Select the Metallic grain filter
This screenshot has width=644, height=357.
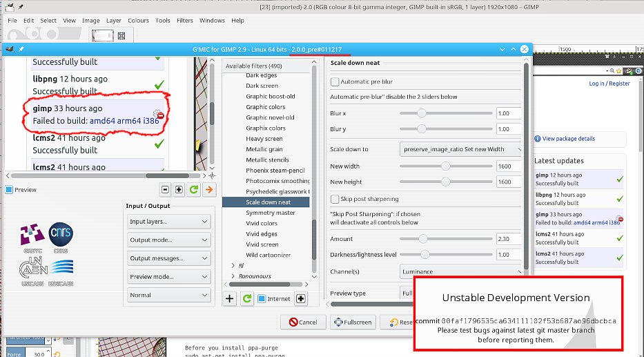pyautogui.click(x=266, y=149)
